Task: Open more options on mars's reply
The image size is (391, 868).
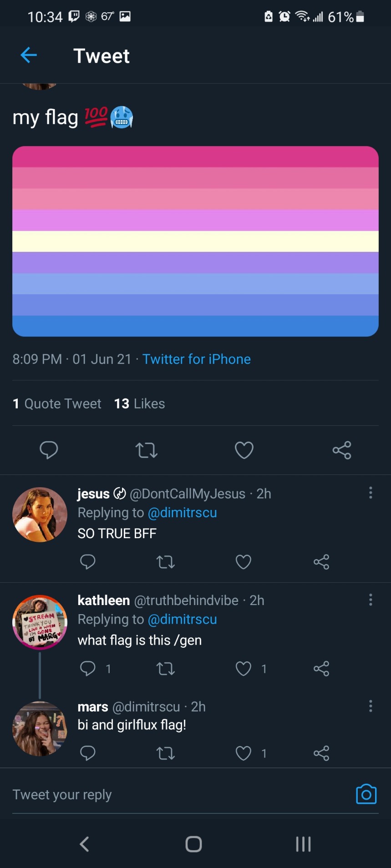Action: point(371,706)
